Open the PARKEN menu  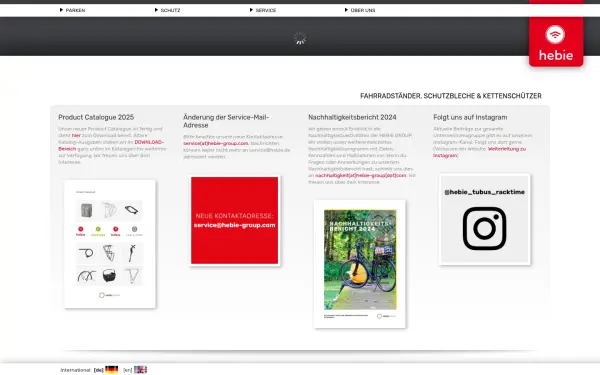click(75, 10)
